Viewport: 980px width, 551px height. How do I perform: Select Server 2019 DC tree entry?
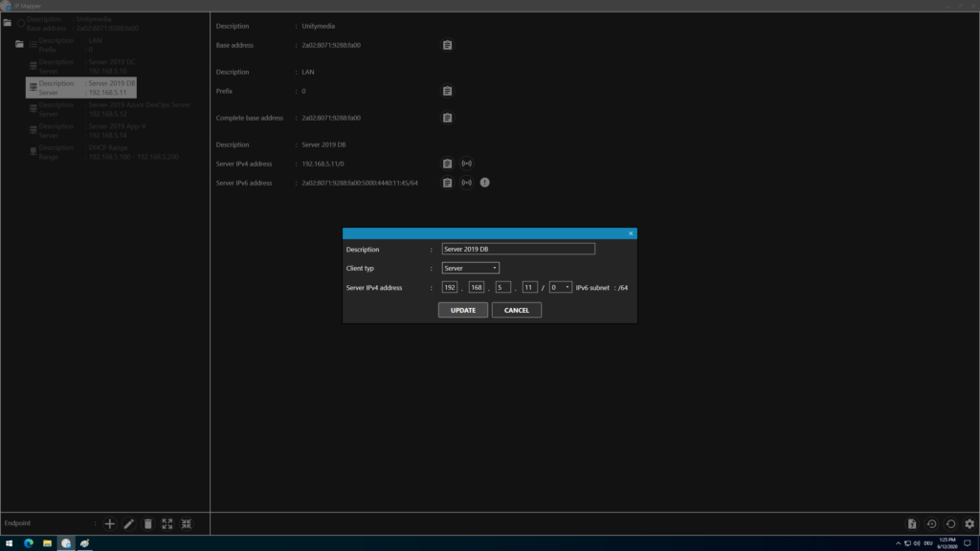(81, 66)
